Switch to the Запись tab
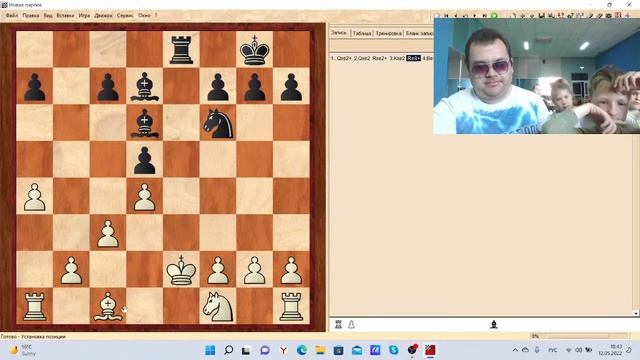This screenshot has height=360, width=640. pos(339,33)
